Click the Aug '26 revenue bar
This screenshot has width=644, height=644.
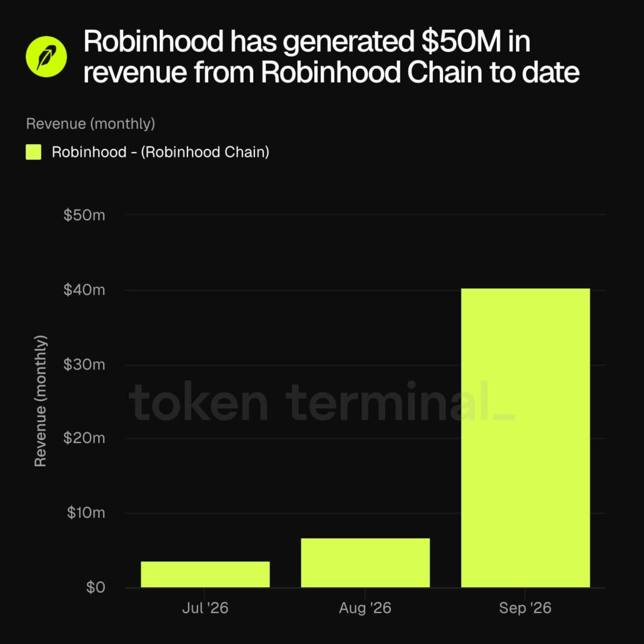[x=365, y=563]
